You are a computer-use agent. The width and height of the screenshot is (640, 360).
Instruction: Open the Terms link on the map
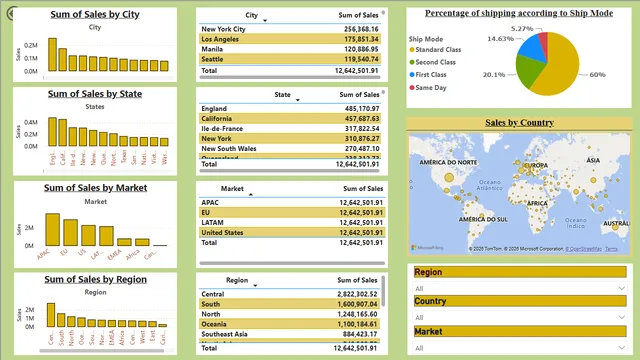[611, 249]
